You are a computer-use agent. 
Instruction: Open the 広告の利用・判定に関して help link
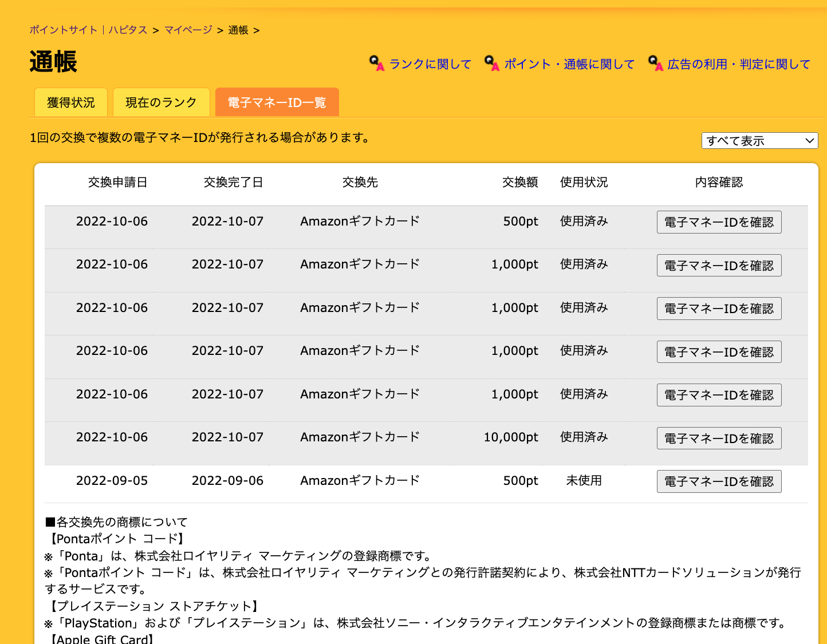(x=739, y=64)
